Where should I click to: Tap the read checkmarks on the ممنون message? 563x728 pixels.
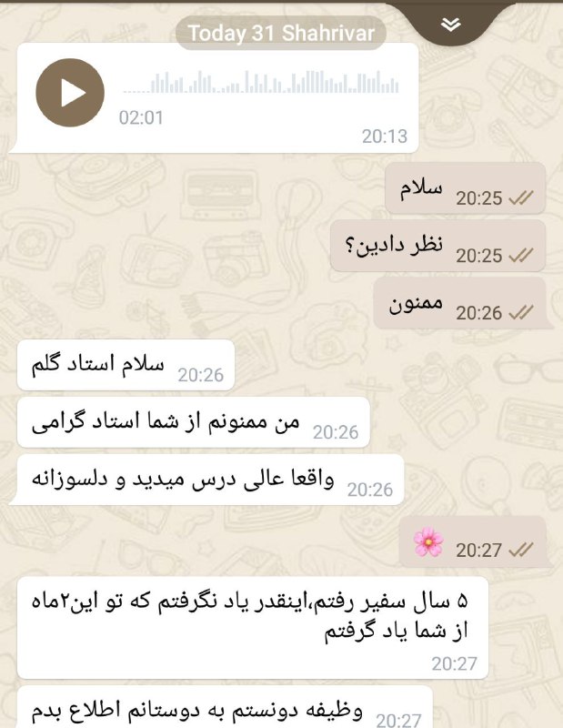(x=521, y=313)
